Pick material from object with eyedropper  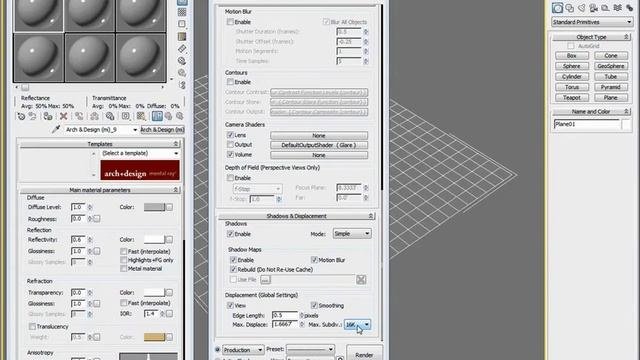coord(56,129)
